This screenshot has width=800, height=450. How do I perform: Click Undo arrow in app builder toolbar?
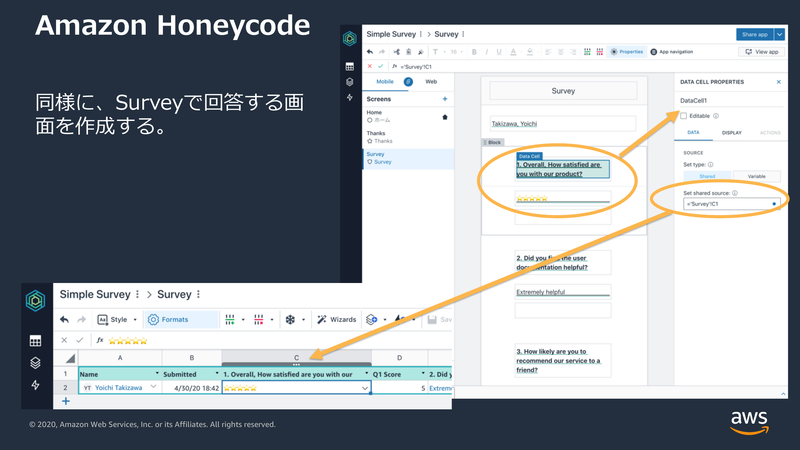(x=370, y=52)
